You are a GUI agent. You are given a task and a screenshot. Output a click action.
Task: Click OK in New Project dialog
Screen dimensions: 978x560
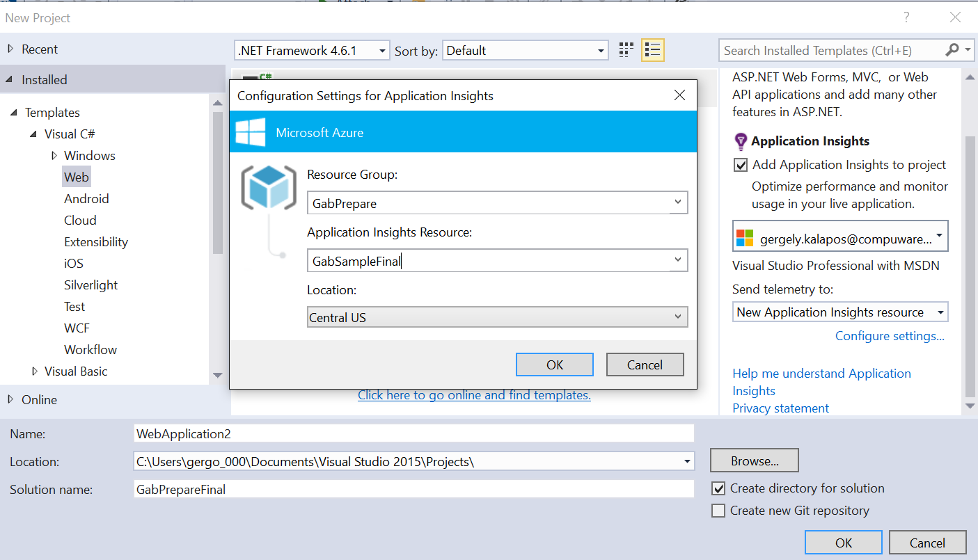[844, 543]
